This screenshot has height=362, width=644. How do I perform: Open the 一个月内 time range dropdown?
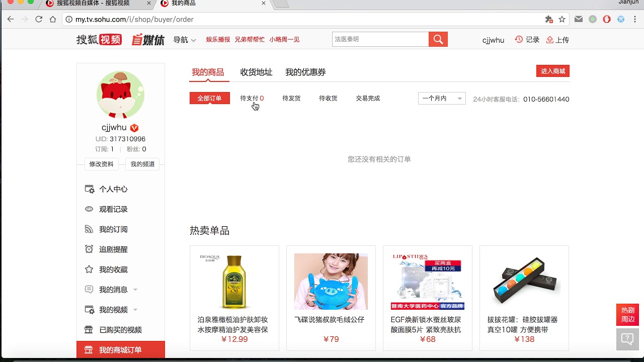point(442,99)
